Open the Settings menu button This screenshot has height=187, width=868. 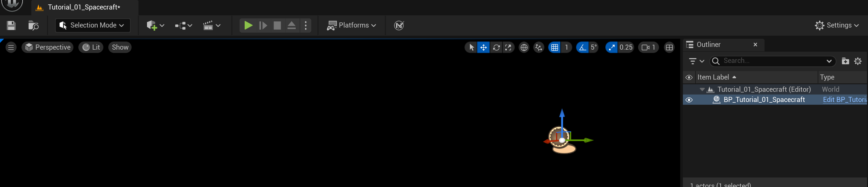tap(837, 26)
